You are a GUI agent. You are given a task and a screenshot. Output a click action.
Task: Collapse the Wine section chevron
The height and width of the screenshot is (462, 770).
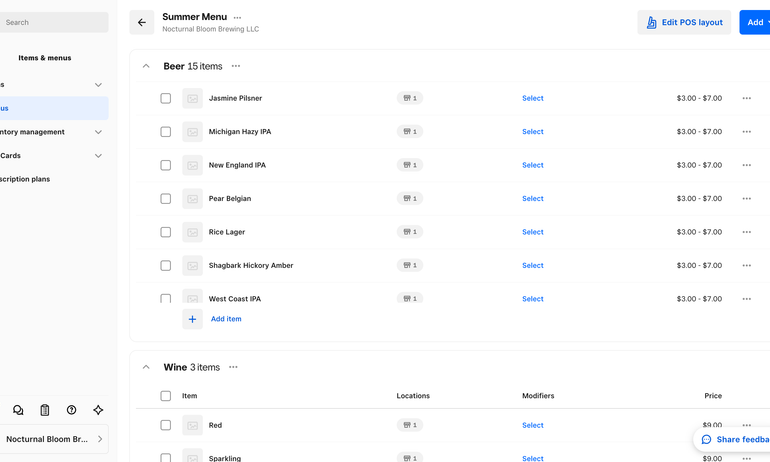pyautogui.click(x=146, y=367)
